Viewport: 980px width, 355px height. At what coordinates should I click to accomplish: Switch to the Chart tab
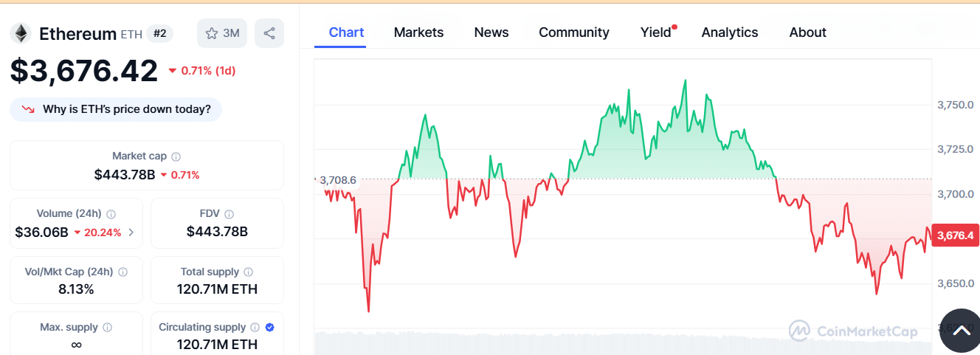click(346, 32)
